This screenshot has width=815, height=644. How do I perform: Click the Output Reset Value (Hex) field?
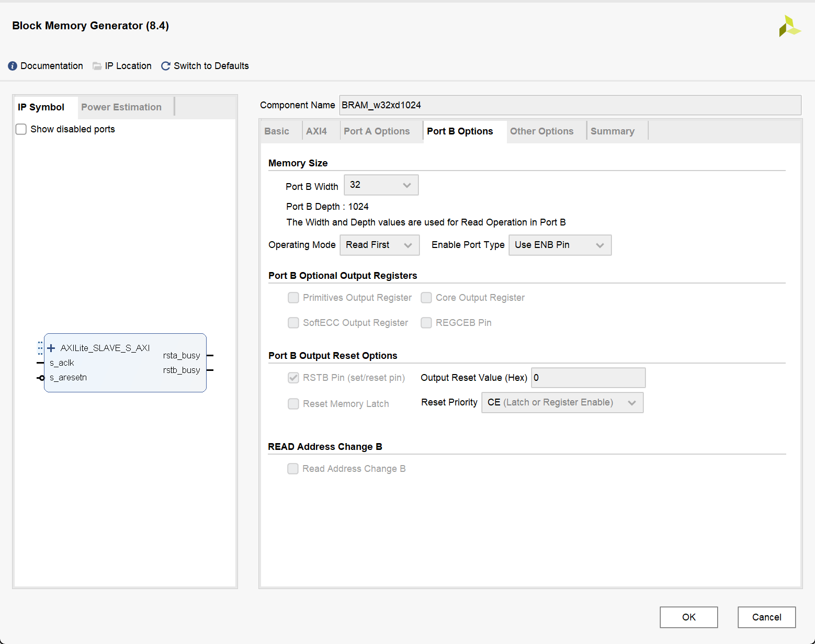coord(588,378)
